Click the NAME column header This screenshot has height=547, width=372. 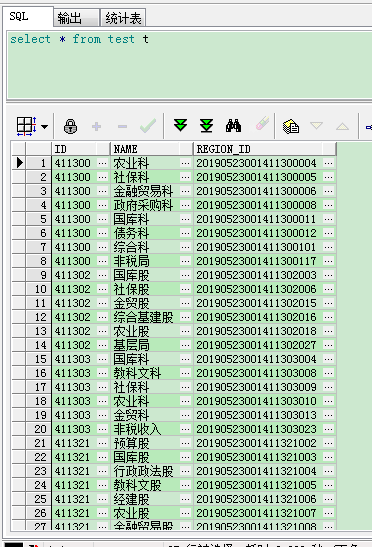[151, 149]
